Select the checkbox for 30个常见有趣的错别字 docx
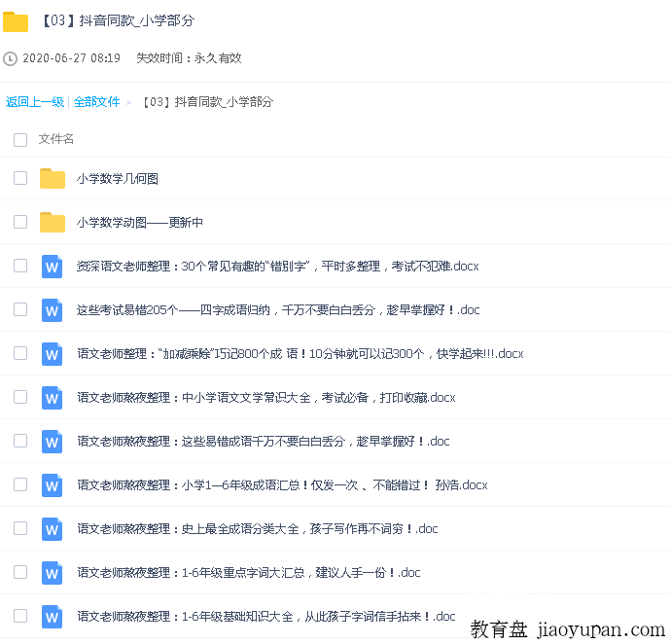The image size is (671, 644). pyautogui.click(x=20, y=266)
